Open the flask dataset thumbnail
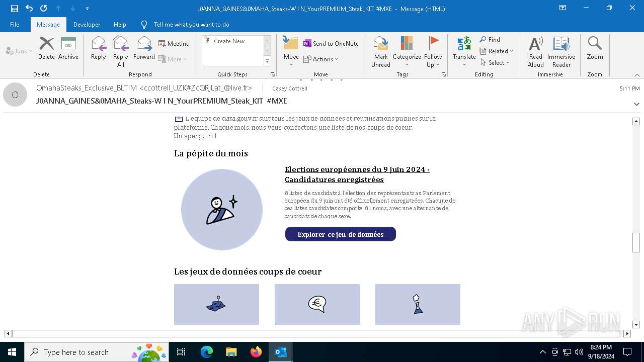This screenshot has width=644, height=362. 418,304
